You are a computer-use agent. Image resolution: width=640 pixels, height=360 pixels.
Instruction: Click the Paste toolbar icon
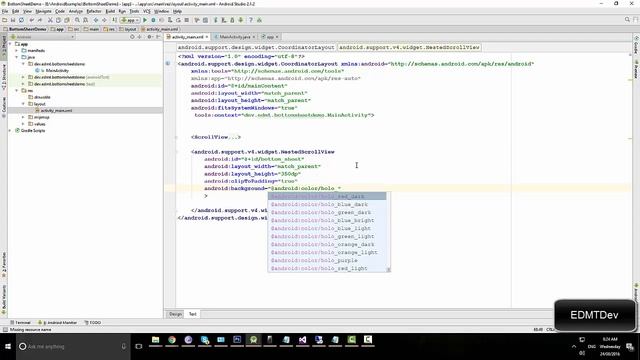(67, 20)
